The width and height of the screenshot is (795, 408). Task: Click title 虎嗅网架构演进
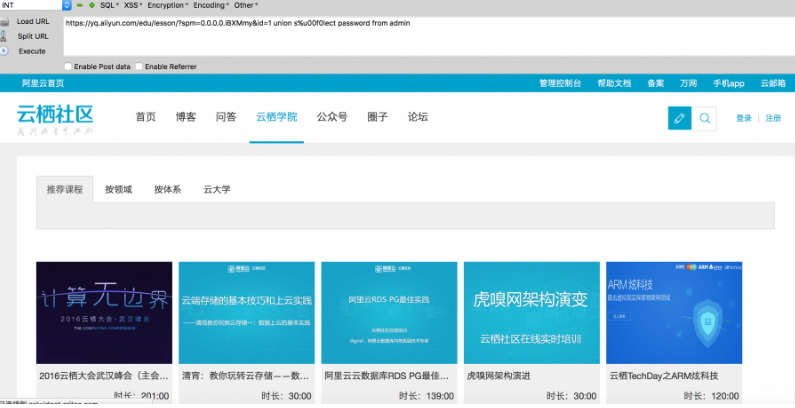tap(498, 376)
